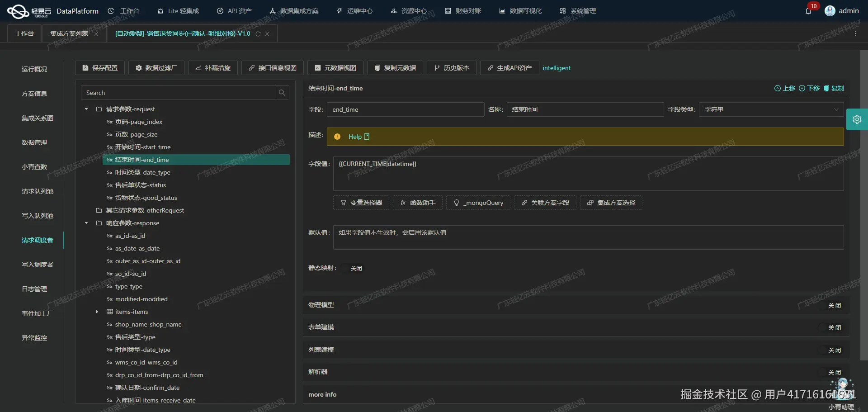Open the Lite 轻集成 menu
Image resolution: width=868 pixels, height=412 pixels.
tap(178, 11)
